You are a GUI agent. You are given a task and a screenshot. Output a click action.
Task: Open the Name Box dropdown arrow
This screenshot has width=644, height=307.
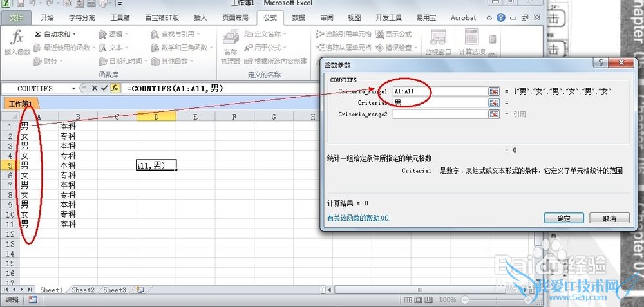tap(73, 88)
